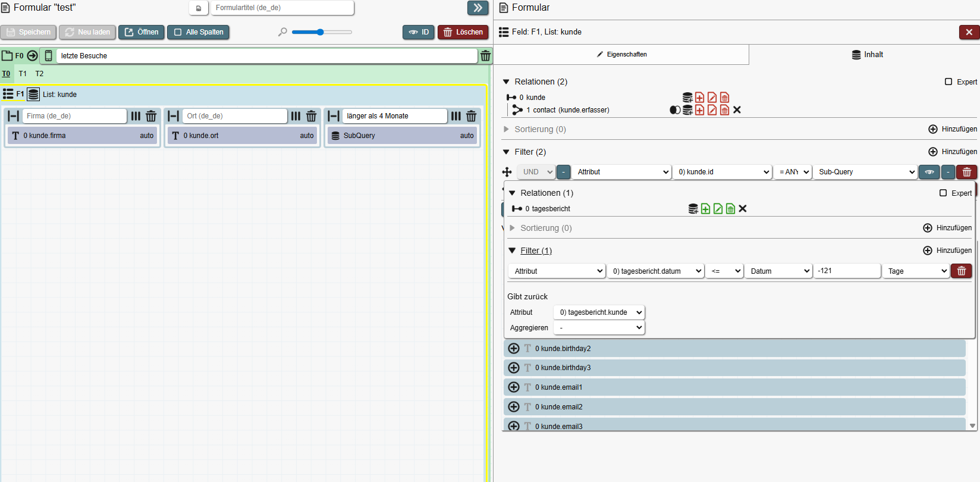
Task: Expand the upper Sortierung (0) section
Action: pos(507,129)
